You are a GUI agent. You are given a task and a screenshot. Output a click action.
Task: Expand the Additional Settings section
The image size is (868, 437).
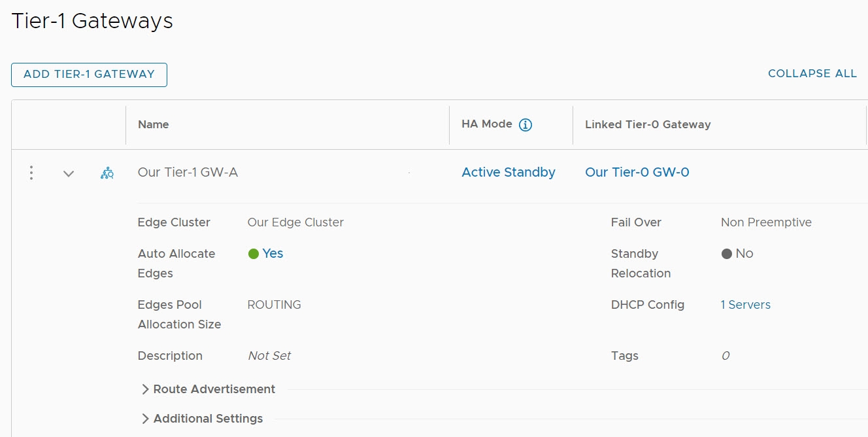[x=202, y=419]
